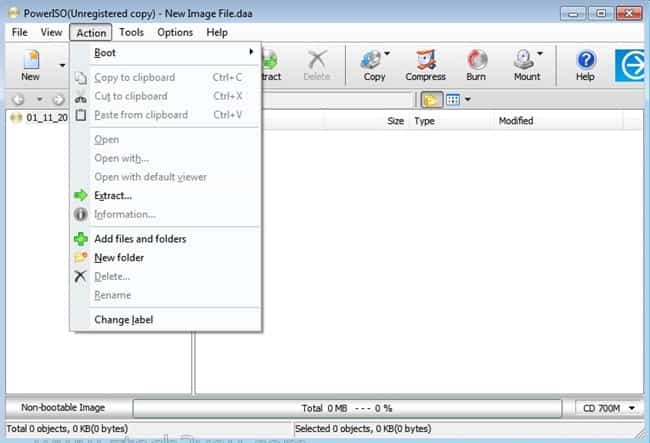Click the Information menu icon
Screen dimensions: 650x443
pyautogui.click(x=80, y=214)
